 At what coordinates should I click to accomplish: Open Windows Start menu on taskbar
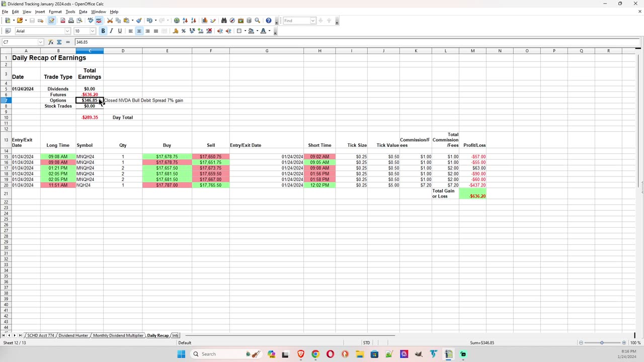(181, 354)
